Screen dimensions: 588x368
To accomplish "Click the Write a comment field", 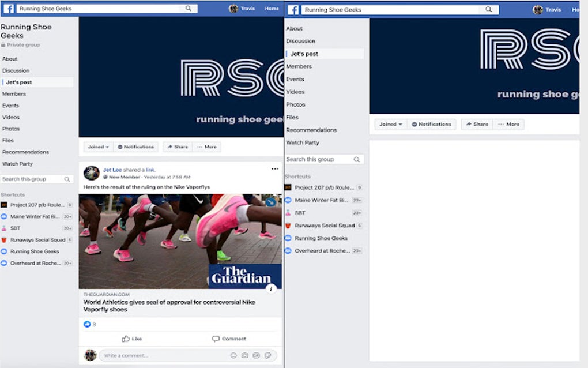I will [187, 355].
